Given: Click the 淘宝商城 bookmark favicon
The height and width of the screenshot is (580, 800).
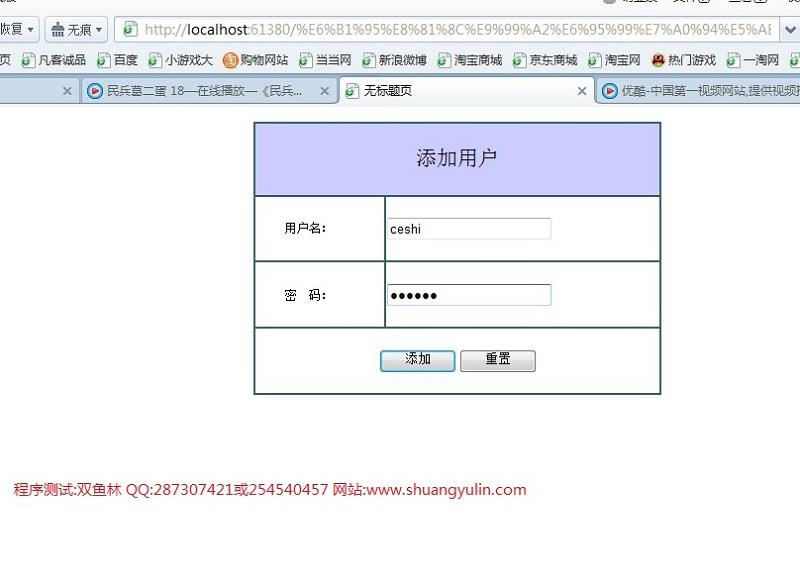Looking at the screenshot, I should [444, 61].
